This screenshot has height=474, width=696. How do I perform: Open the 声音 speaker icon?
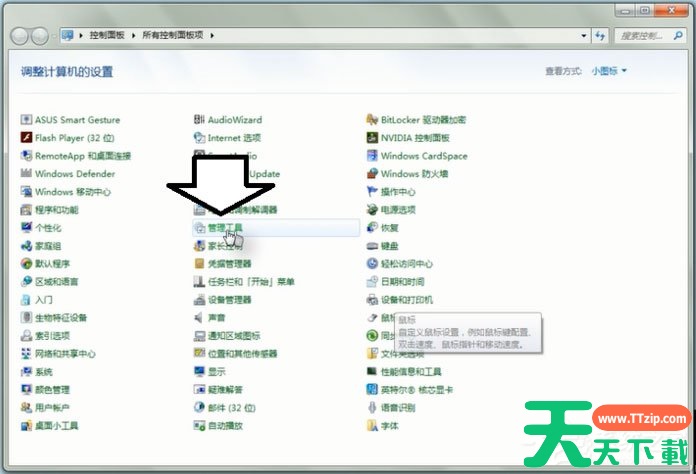(x=198, y=317)
